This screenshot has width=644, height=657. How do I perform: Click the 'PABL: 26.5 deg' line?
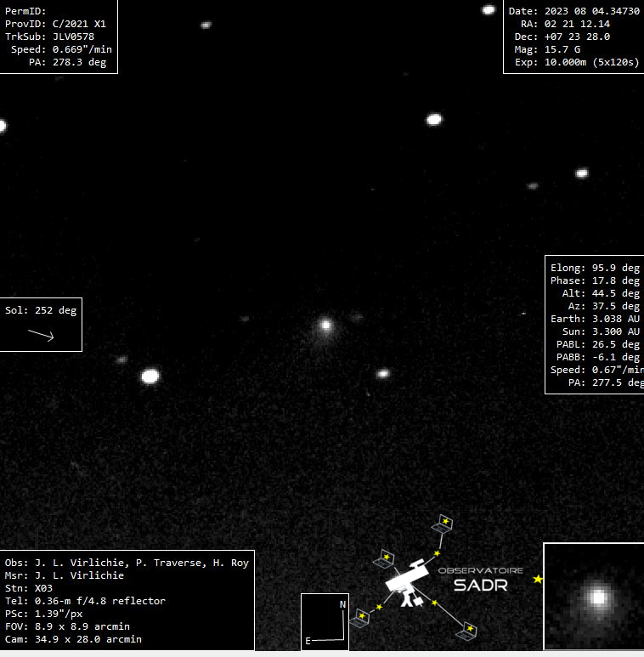coord(598,344)
